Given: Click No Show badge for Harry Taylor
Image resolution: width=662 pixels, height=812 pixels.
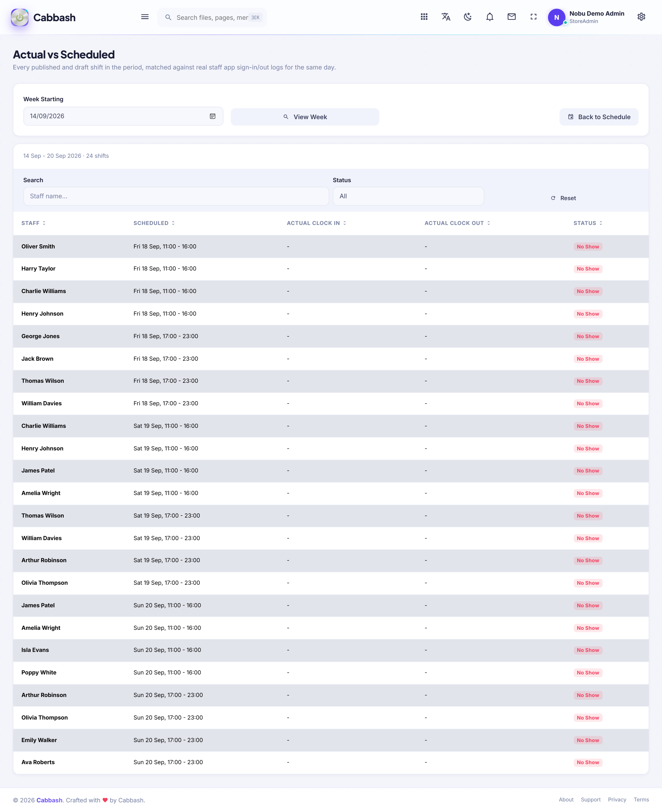Looking at the screenshot, I should pyautogui.click(x=588, y=269).
